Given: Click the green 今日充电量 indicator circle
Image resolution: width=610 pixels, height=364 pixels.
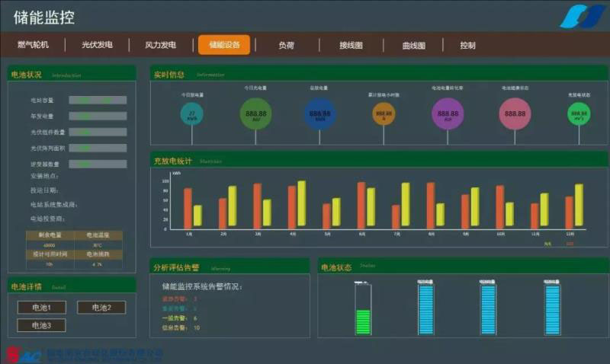Looking at the screenshot, I should coord(255,113).
